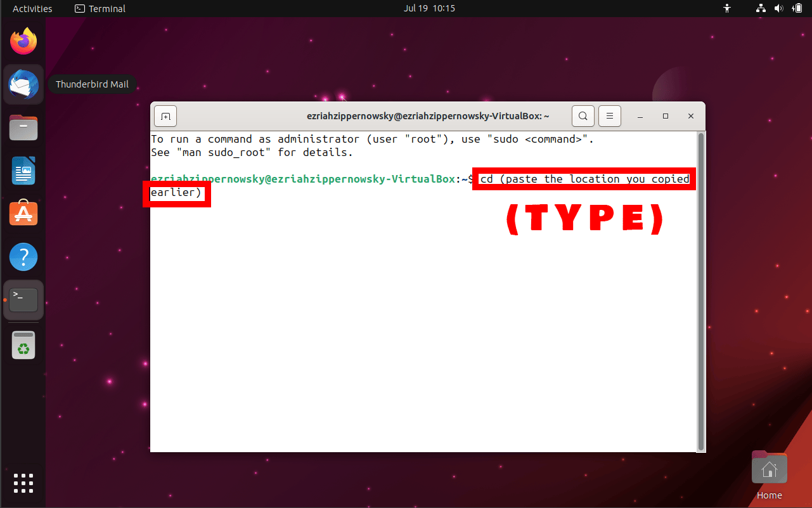This screenshot has width=812, height=508.
Task: Open the battery status menu
Action: (x=797, y=8)
